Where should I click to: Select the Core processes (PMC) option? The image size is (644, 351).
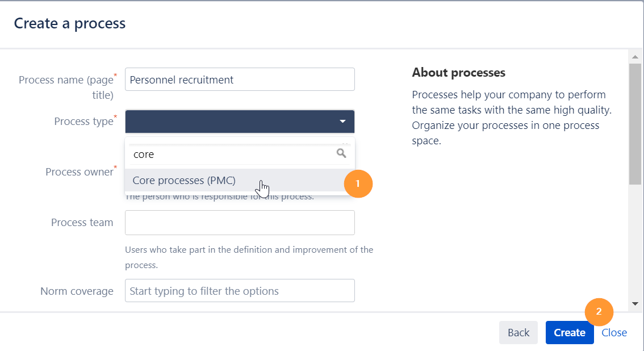[184, 180]
